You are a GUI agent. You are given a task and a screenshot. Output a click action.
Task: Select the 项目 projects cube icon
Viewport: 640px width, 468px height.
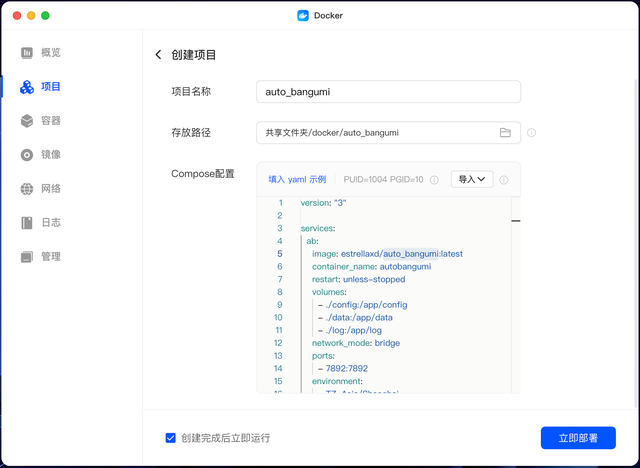[27, 87]
